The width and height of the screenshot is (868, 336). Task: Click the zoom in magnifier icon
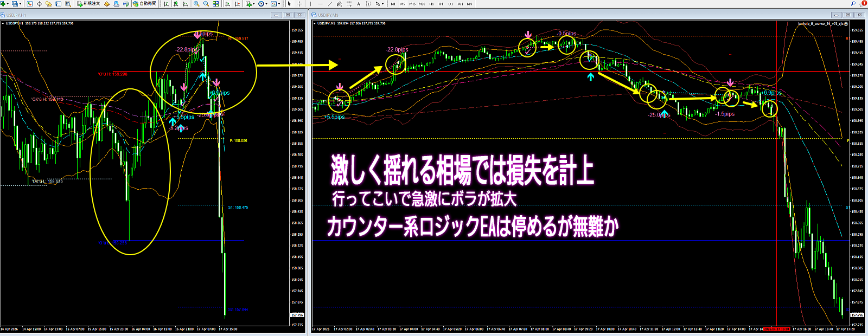[x=196, y=4]
